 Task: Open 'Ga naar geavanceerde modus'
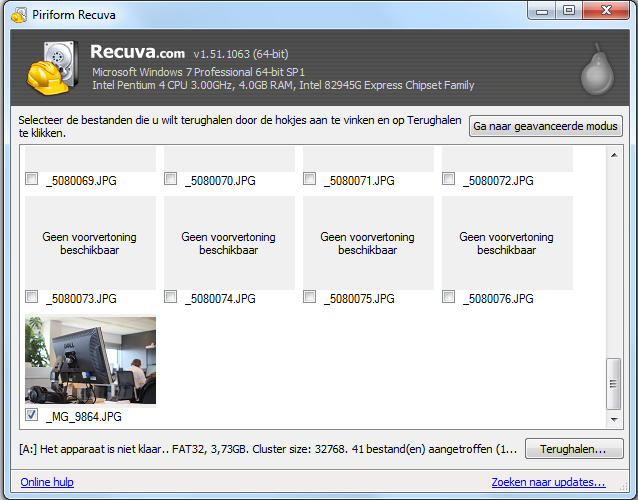[546, 126]
